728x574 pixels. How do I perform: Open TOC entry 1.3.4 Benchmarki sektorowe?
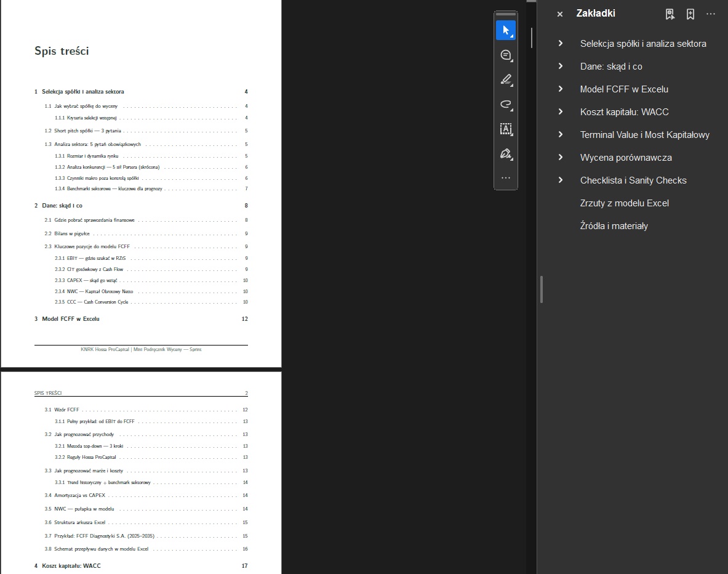[151, 188]
